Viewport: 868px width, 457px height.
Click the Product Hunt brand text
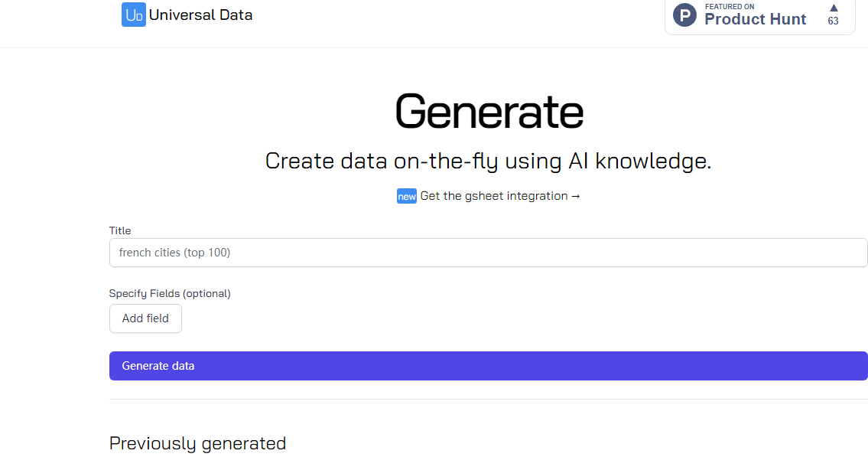755,20
